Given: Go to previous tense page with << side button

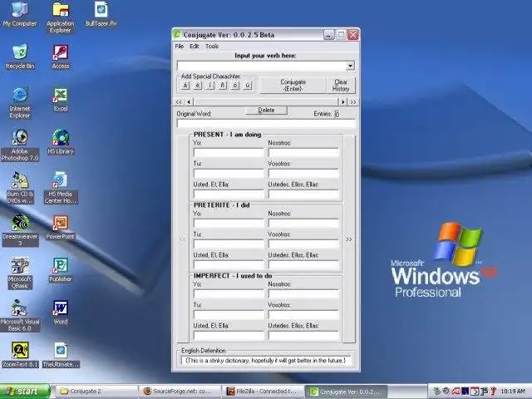Looking at the screenshot, I should (x=183, y=239).
